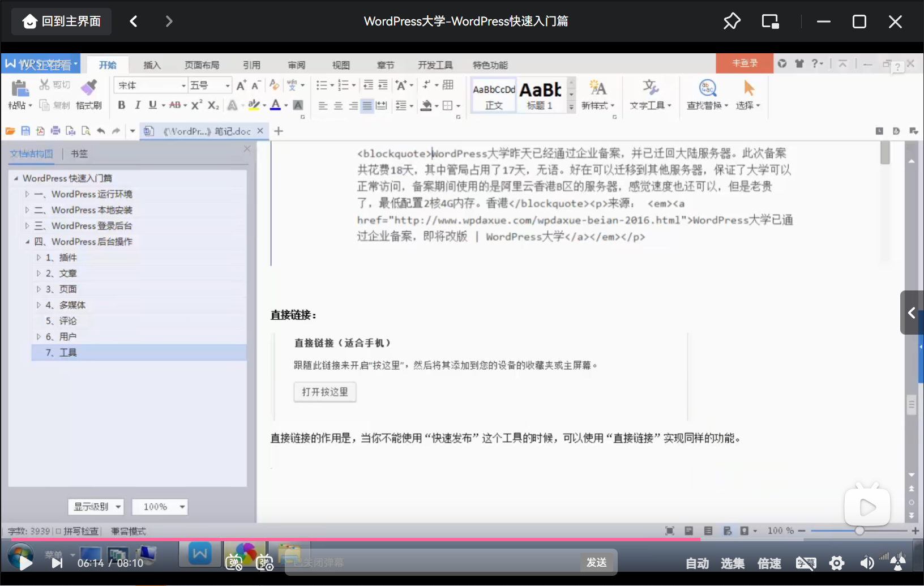Center align the paragraph
Viewport: 924px width, 586px height.
pyautogui.click(x=338, y=106)
